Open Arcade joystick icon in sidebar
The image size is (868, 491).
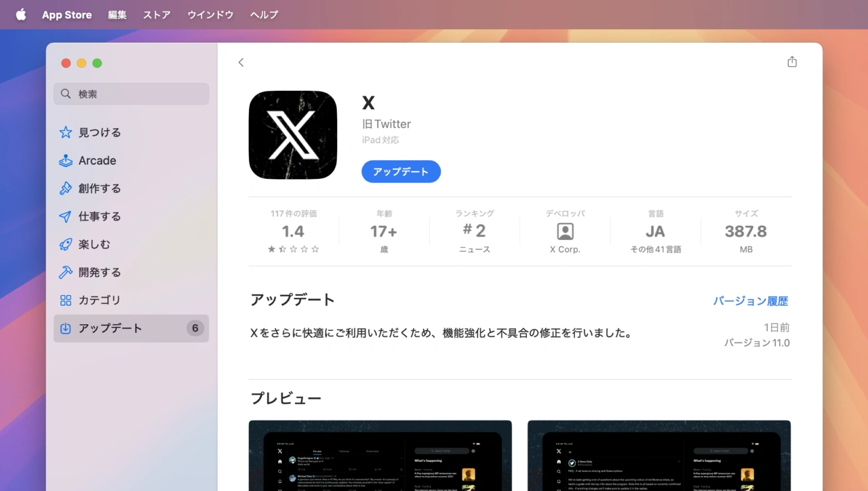pos(66,161)
